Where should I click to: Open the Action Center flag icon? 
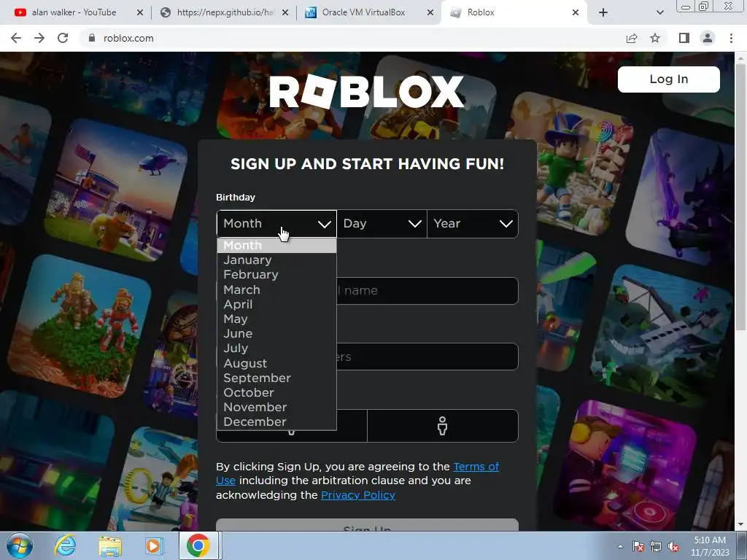(x=638, y=546)
